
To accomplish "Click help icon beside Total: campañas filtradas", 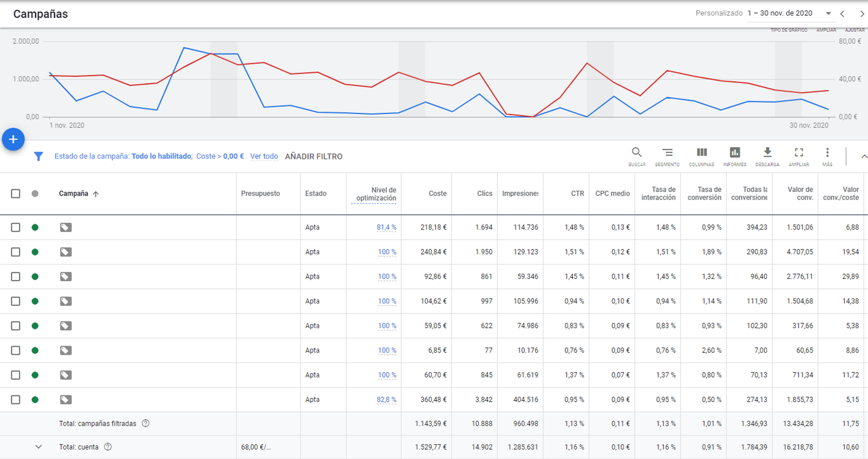I will [x=146, y=423].
